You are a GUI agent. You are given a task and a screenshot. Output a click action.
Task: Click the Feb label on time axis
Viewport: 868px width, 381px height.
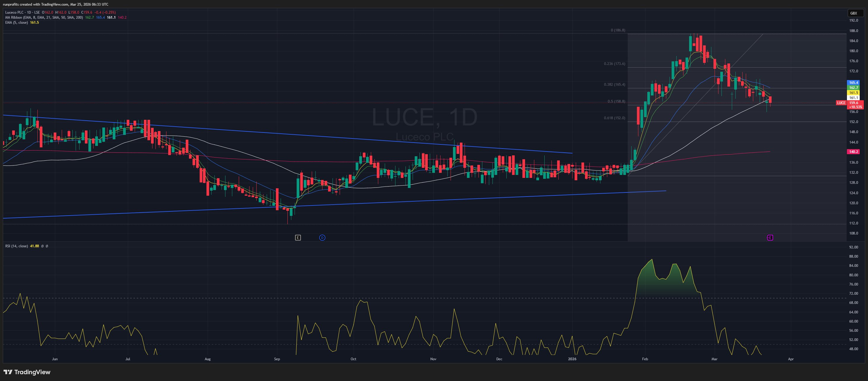click(x=645, y=359)
